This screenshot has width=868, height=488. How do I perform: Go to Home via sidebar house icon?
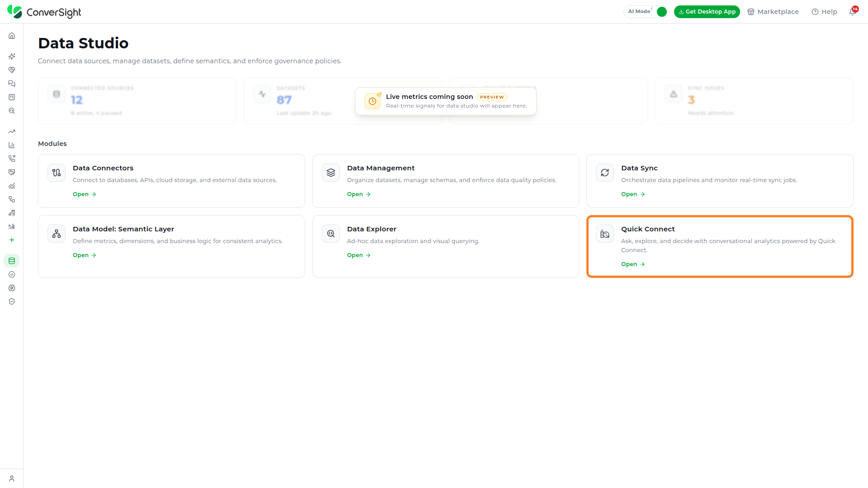[12, 36]
